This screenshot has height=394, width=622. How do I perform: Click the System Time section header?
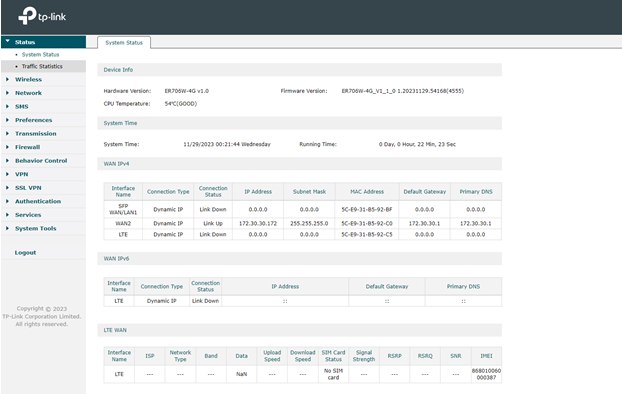[299, 123]
